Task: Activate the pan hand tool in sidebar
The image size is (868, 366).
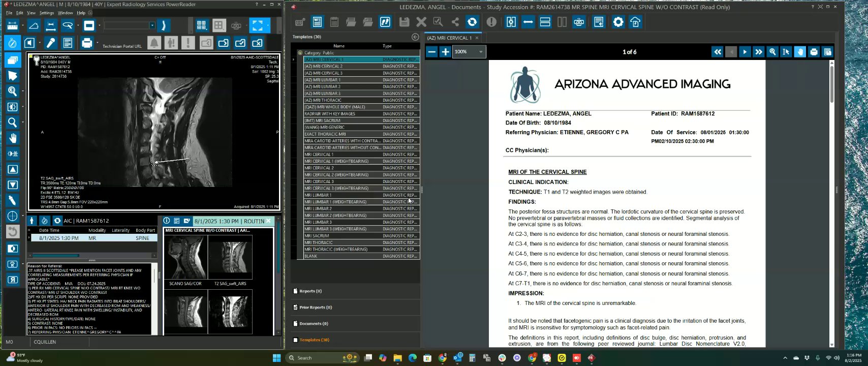Action: (x=13, y=138)
